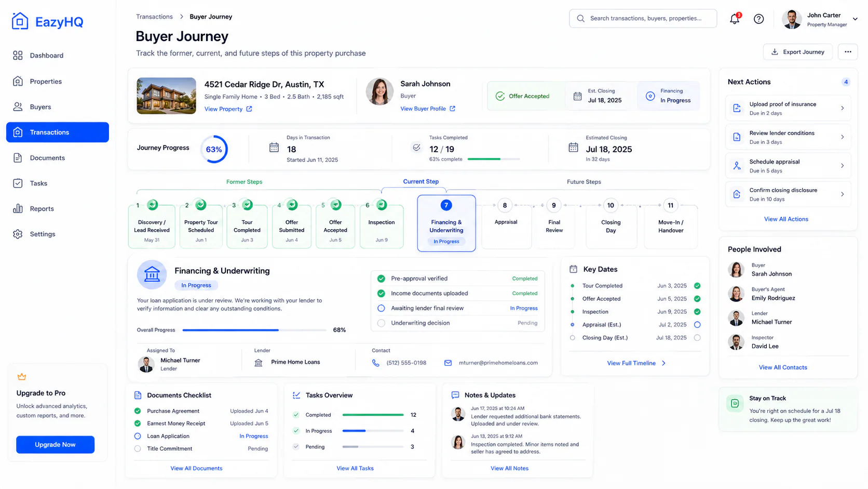Toggle Title Commitment checklist circle

coord(138,448)
